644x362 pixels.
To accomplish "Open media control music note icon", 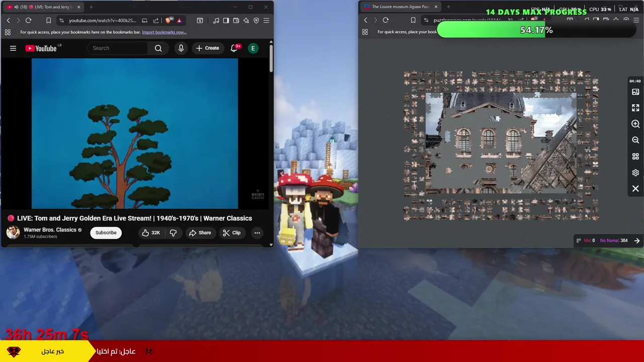I will 216,20.
